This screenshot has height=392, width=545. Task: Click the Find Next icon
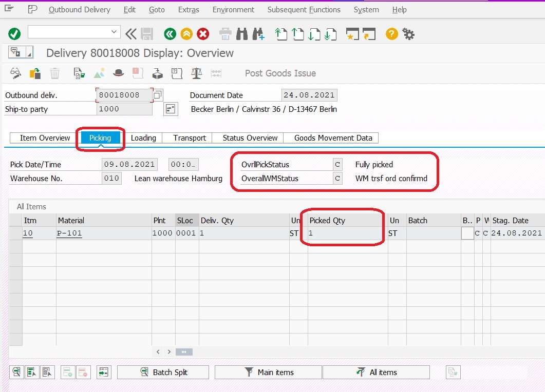tap(258, 34)
